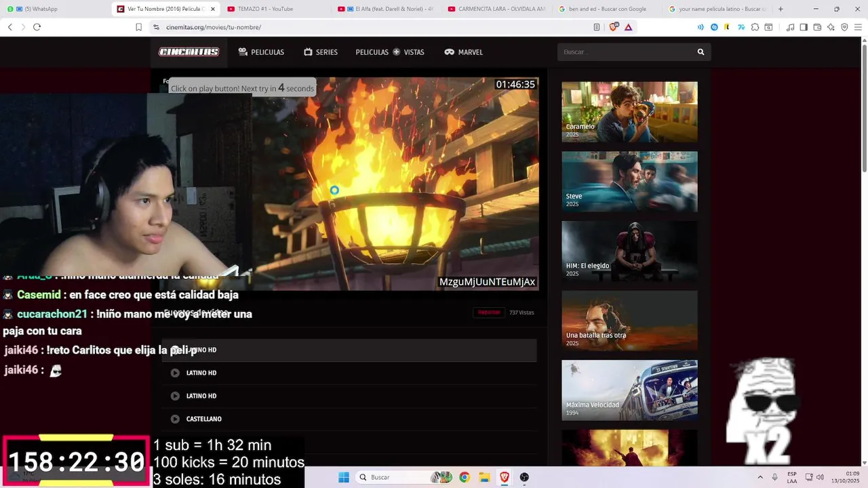Viewport: 868px width, 488px height.
Task: Open HIM: El elegido movie card
Action: [x=629, y=251]
